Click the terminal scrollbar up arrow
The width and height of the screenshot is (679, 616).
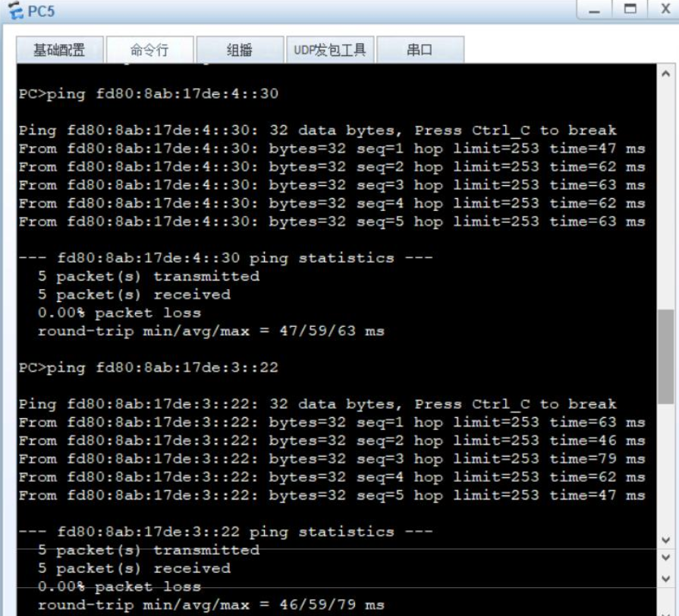[666, 74]
